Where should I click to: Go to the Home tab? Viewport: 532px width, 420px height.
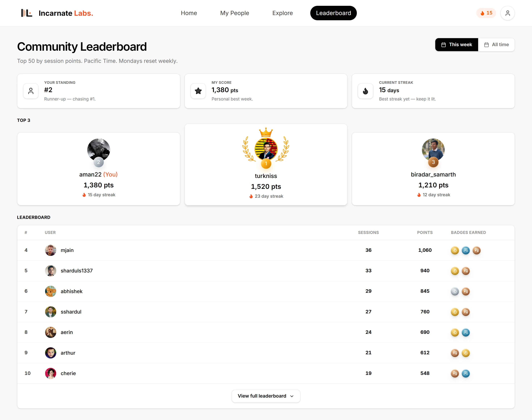click(189, 13)
